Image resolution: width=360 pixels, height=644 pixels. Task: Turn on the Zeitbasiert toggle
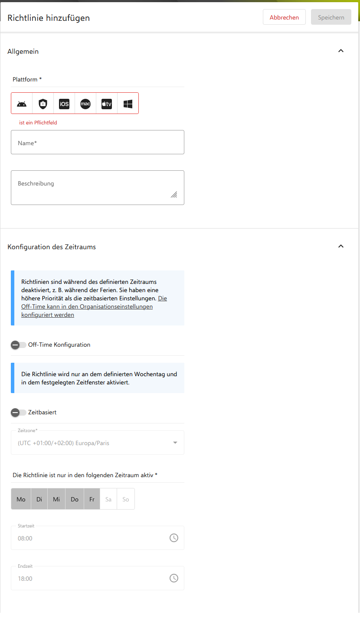19,413
